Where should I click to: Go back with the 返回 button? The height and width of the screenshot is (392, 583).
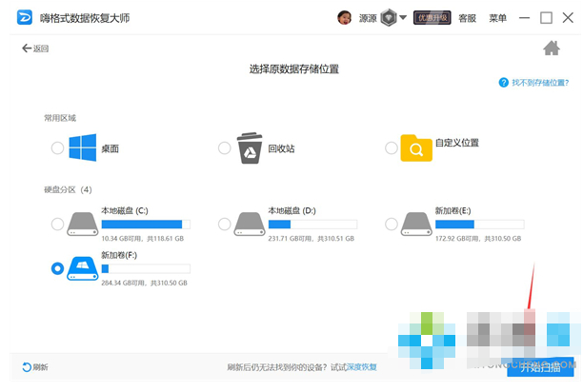pyautogui.click(x=34, y=48)
